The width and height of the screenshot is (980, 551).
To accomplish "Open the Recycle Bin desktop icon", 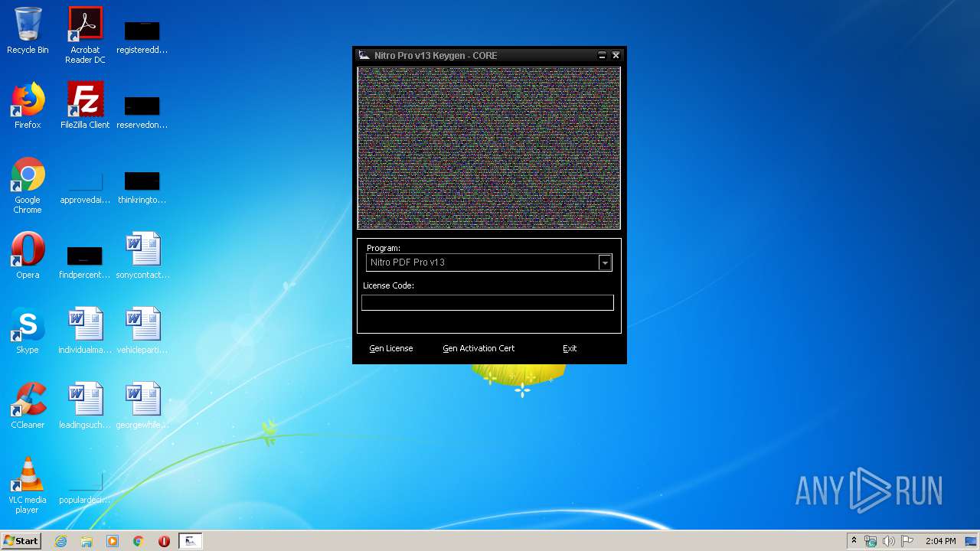I will [x=28, y=31].
